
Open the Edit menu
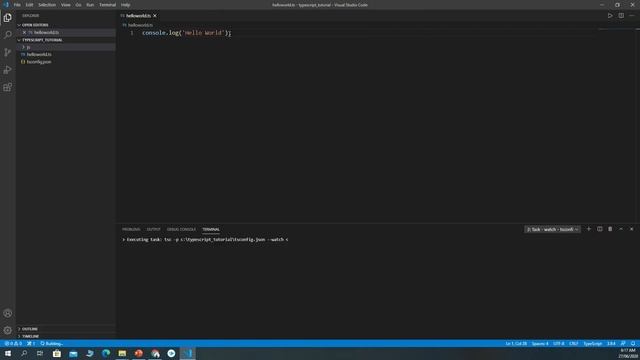pyautogui.click(x=29, y=5)
